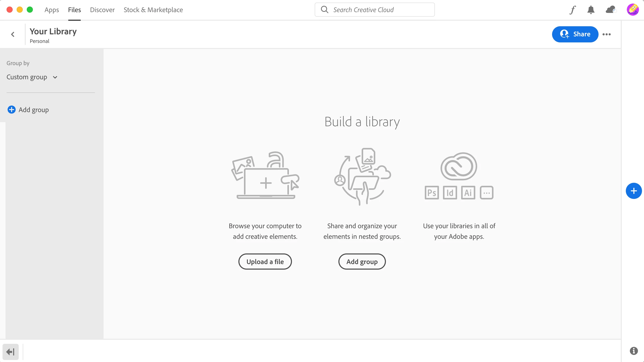Click the Upload a file button

pos(265,262)
